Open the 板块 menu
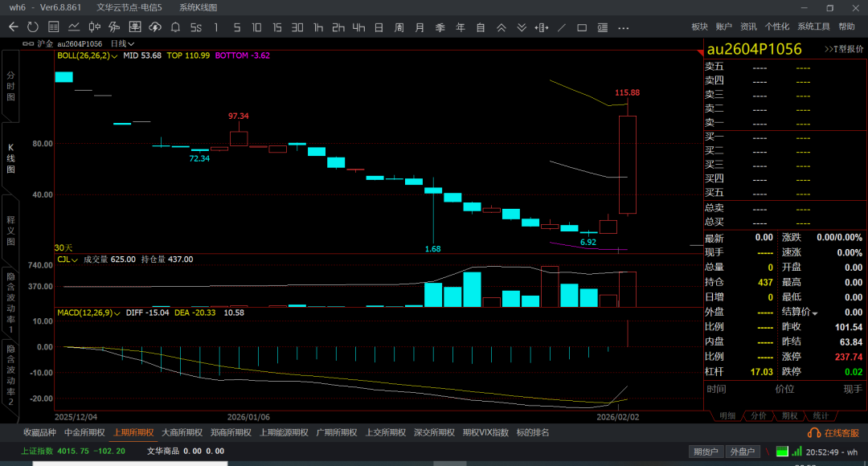868x466 pixels. pyautogui.click(x=700, y=27)
